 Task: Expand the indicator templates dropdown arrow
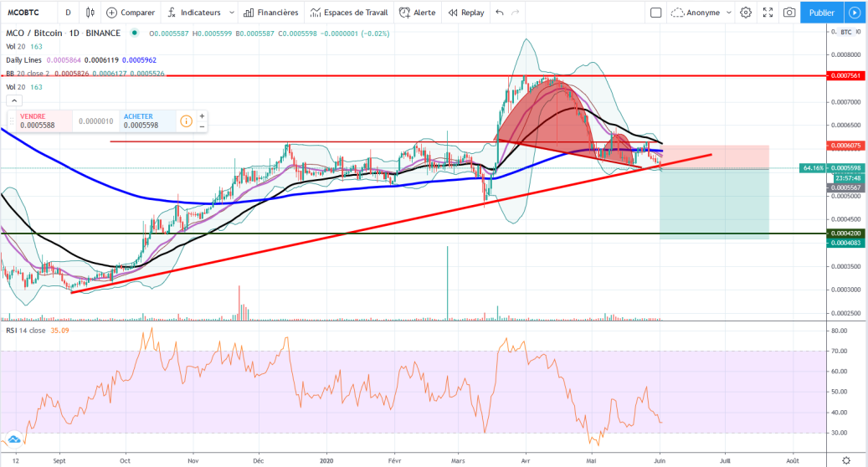tap(231, 13)
